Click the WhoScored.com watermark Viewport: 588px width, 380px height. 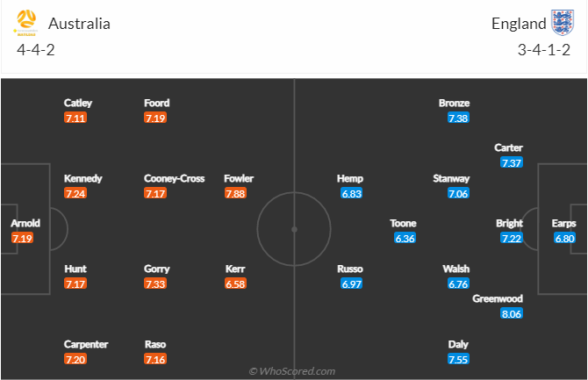[x=292, y=371]
